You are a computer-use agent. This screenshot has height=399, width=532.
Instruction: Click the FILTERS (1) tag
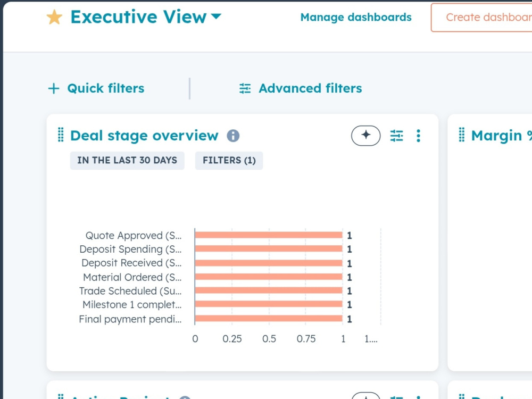click(x=229, y=161)
